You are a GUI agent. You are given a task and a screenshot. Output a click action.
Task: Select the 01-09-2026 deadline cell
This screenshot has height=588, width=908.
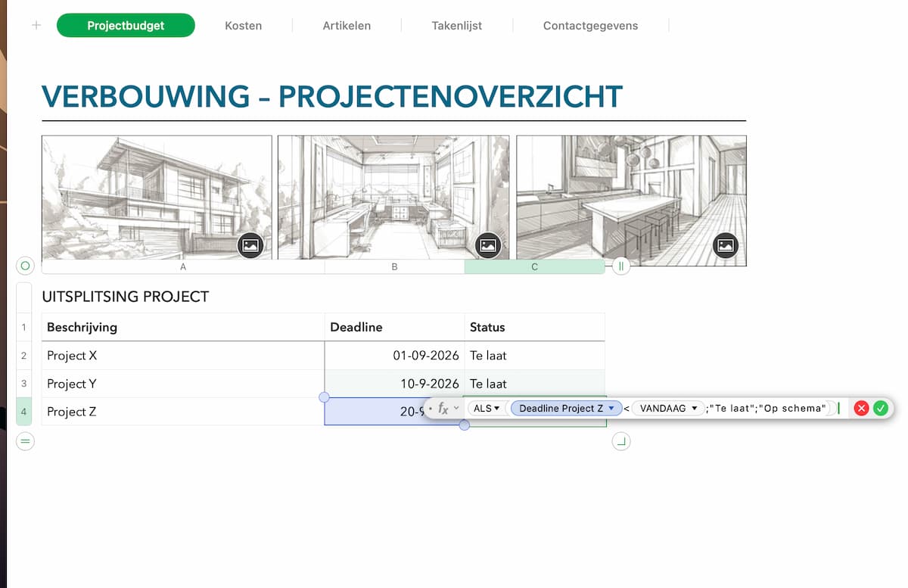tap(394, 356)
